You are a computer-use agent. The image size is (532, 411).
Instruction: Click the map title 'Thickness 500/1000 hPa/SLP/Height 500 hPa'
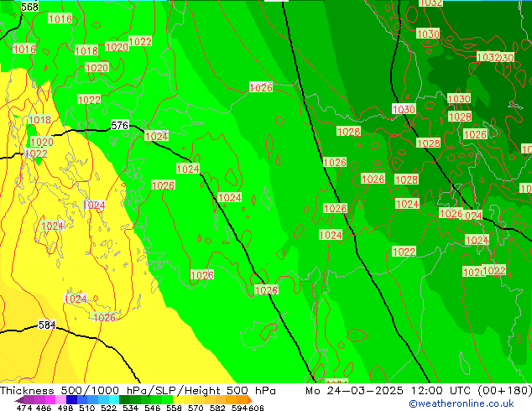pos(138,390)
